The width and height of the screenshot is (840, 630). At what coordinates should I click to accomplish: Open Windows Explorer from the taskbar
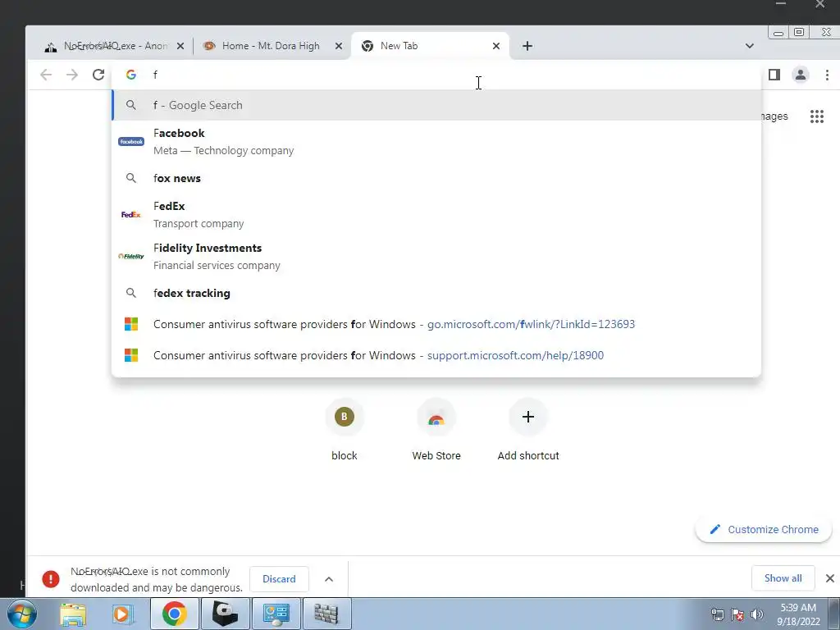73,614
